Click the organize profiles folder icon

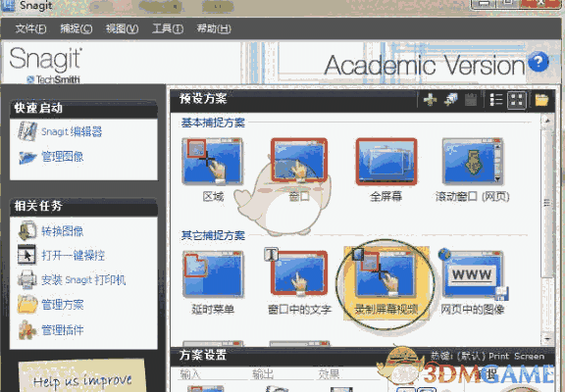541,100
